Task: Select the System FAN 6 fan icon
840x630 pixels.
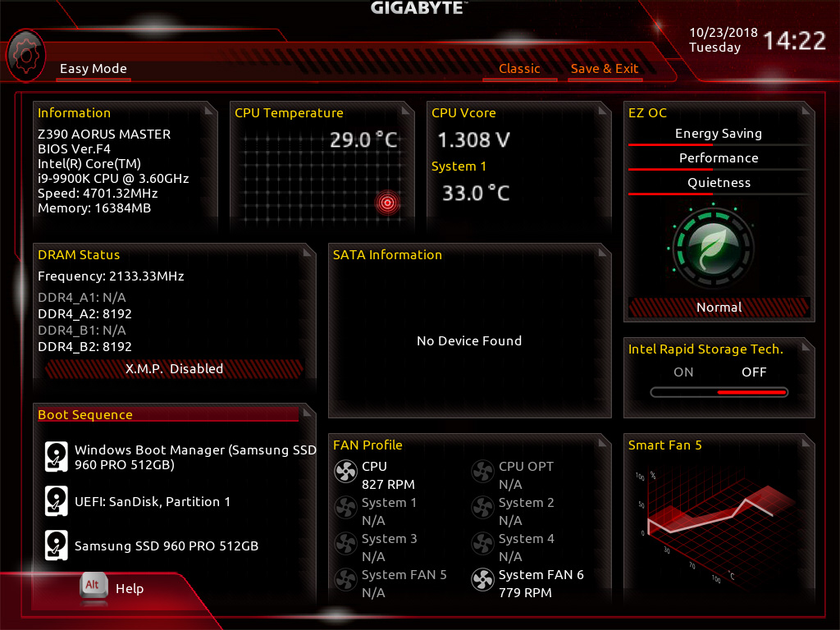Action: point(482,580)
